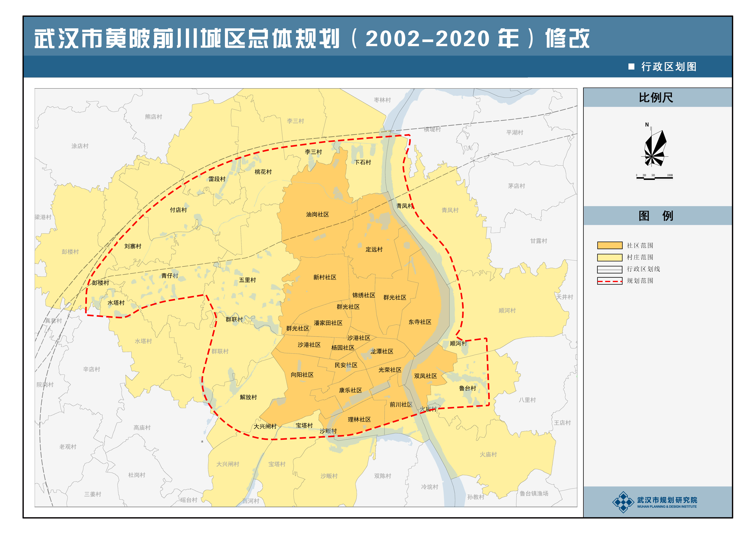Select the 理林社区 label
Screen dimensions: 756x534
click(359, 419)
